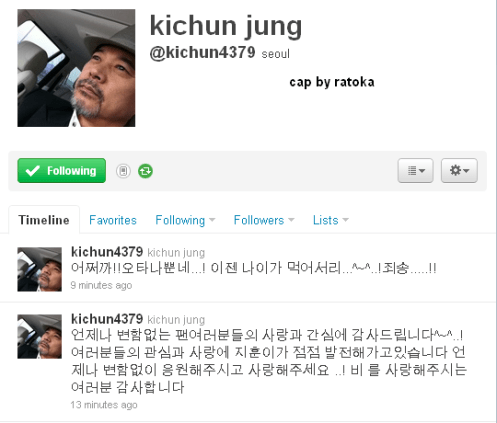497x423 pixels.
Task: Toggle the green retweets icon
Action: [x=145, y=171]
